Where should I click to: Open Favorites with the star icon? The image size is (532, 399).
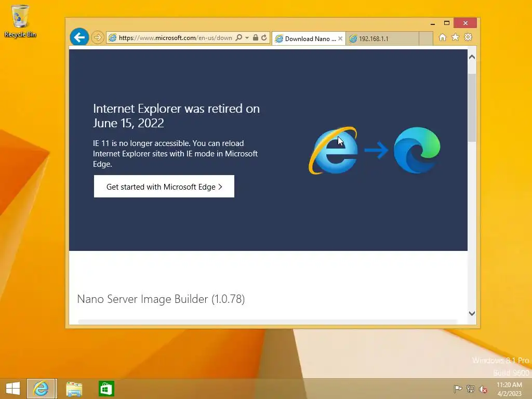coord(455,37)
